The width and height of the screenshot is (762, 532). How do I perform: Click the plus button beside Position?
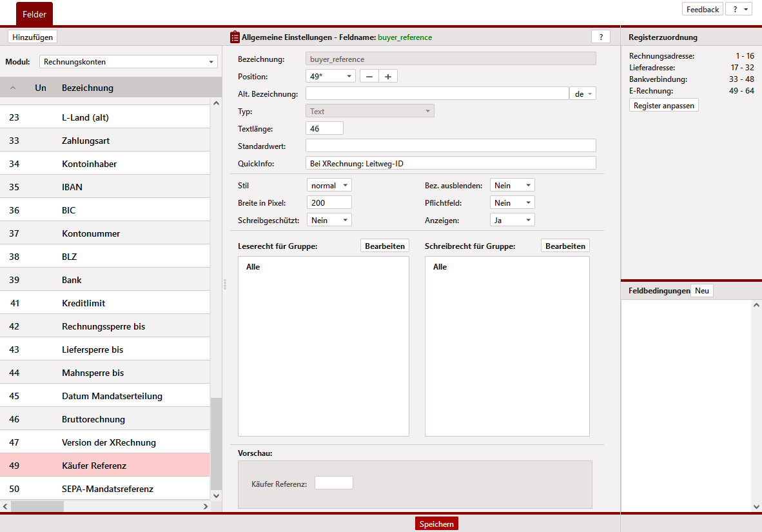[x=387, y=76]
